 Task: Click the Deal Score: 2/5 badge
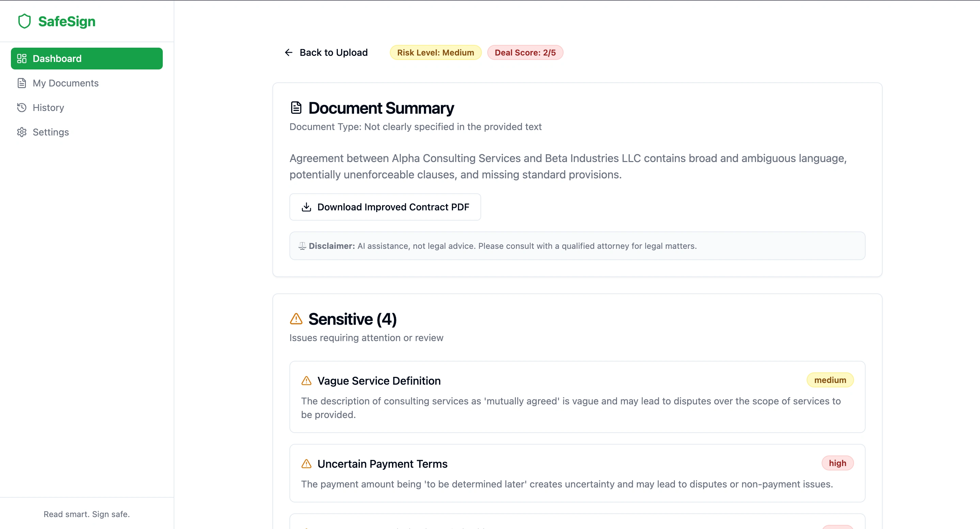coord(525,52)
